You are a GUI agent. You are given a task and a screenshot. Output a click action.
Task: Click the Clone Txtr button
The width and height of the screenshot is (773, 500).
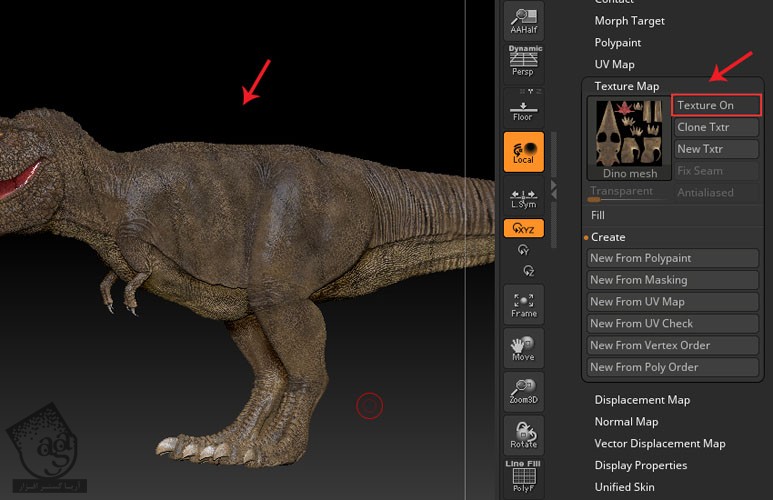point(716,127)
